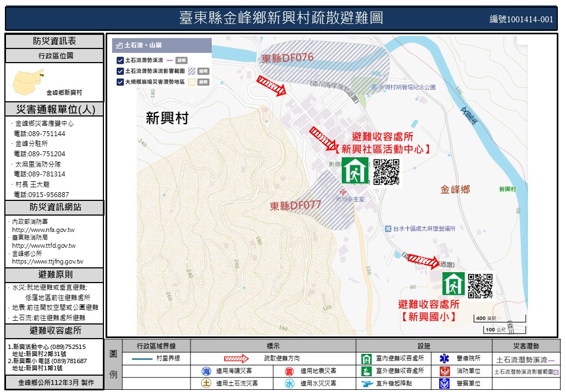Toggle 土石流潛勢溪流影響範圍 checkbox
This screenshot has height=392, width=566.
pyautogui.click(x=120, y=71)
